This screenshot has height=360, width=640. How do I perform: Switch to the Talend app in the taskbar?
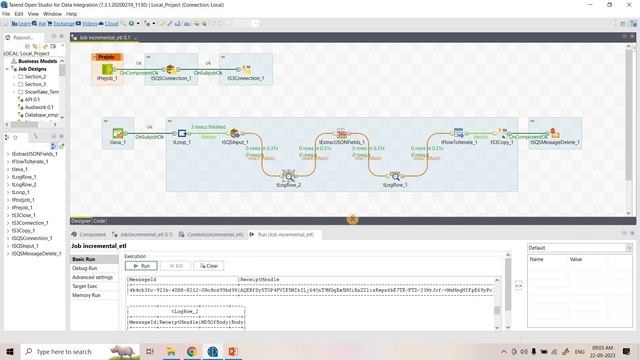[212, 351]
